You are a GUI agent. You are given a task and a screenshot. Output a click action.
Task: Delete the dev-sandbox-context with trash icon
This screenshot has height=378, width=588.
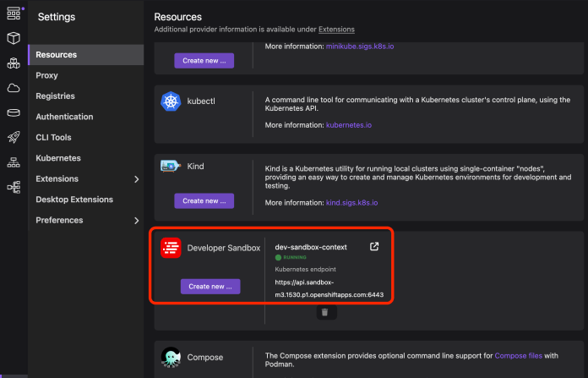[x=324, y=312]
